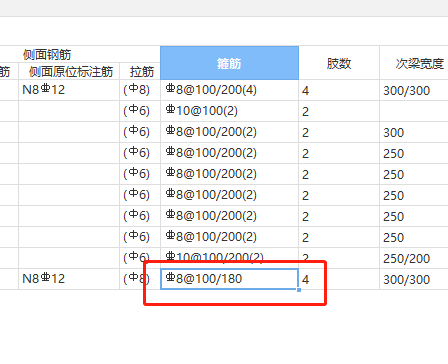Viewport: 448px width, 364px height.
Task: Select 300/300 in the 8@100/180 row
Action: (414, 279)
